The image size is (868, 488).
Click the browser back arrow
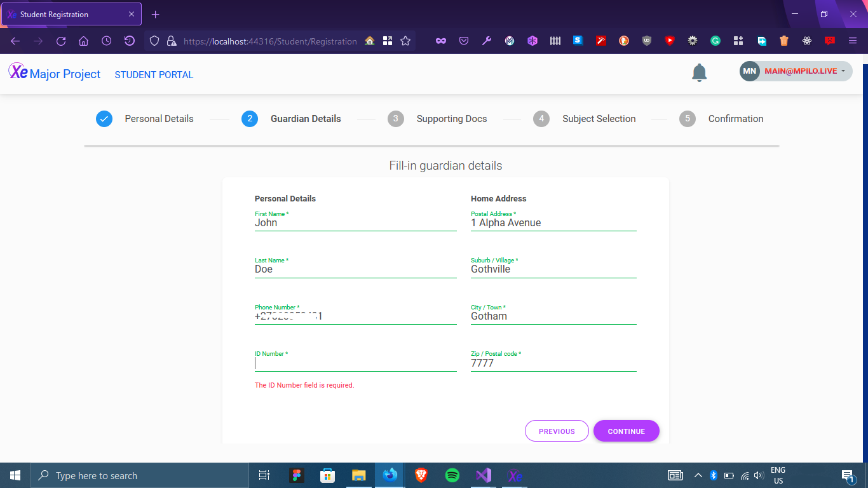(x=15, y=41)
